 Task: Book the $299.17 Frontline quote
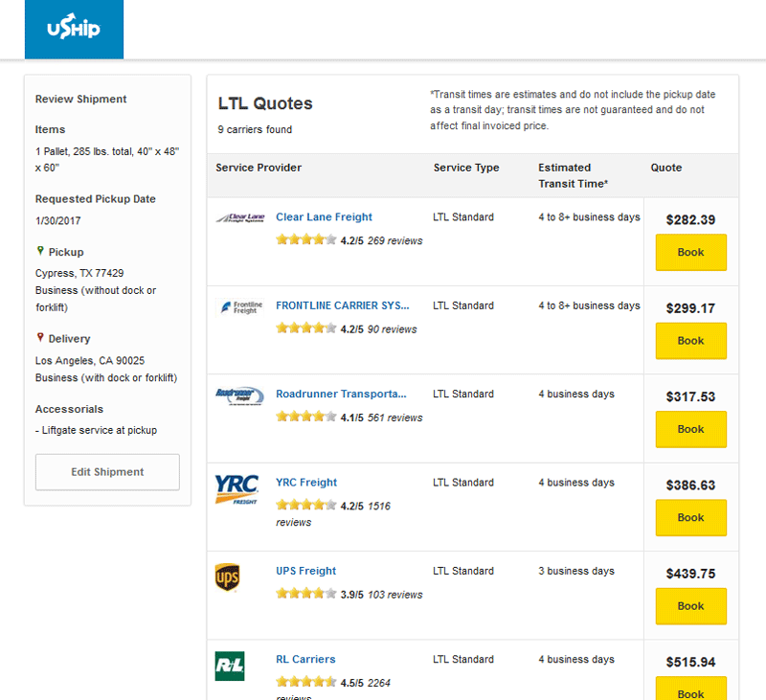tap(690, 341)
